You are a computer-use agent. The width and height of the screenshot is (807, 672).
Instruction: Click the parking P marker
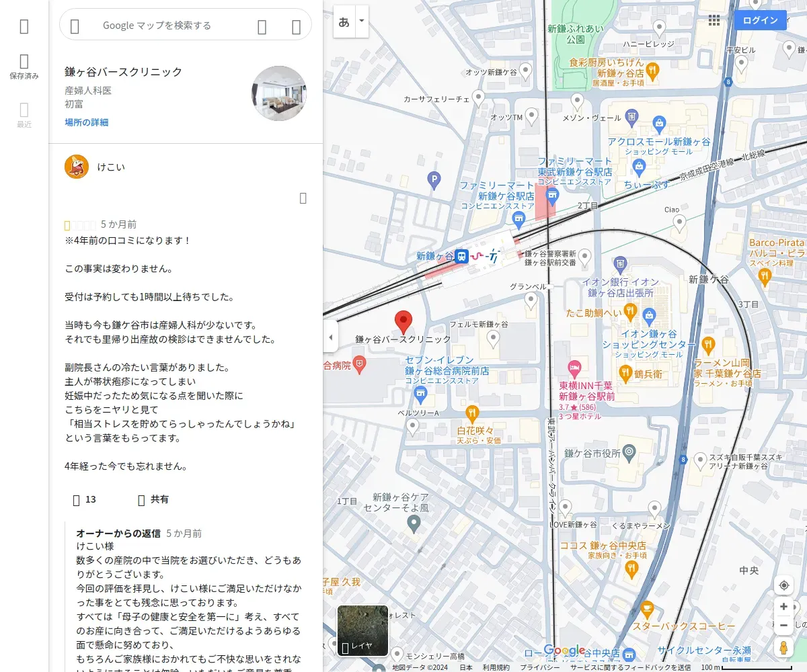[434, 179]
